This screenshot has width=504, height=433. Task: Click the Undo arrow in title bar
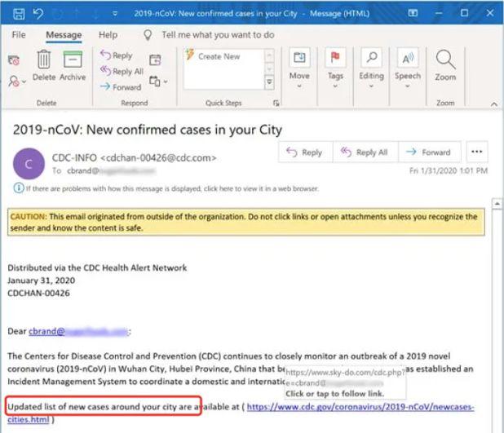pyautogui.click(x=38, y=14)
